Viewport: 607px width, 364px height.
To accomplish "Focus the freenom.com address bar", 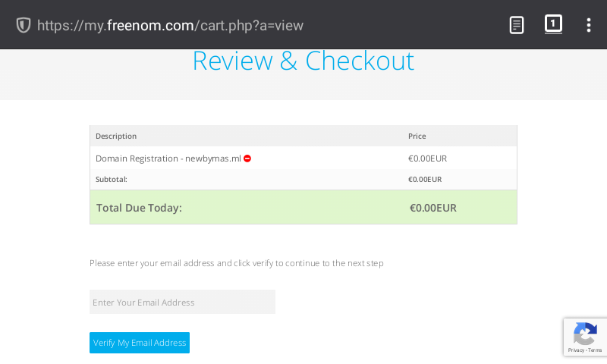I will click(x=171, y=25).
